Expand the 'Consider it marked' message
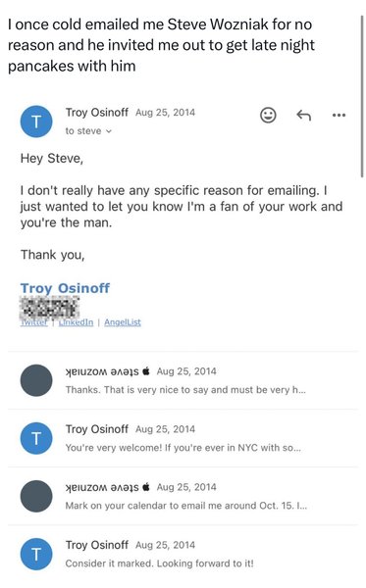This screenshot has height=588, width=366. tap(183, 554)
